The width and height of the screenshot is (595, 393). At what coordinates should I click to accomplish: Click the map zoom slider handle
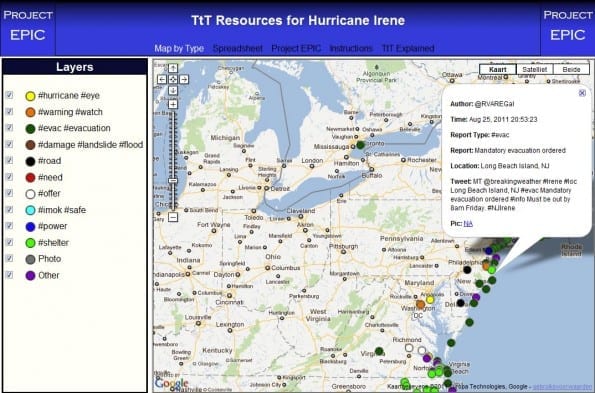coord(173,181)
